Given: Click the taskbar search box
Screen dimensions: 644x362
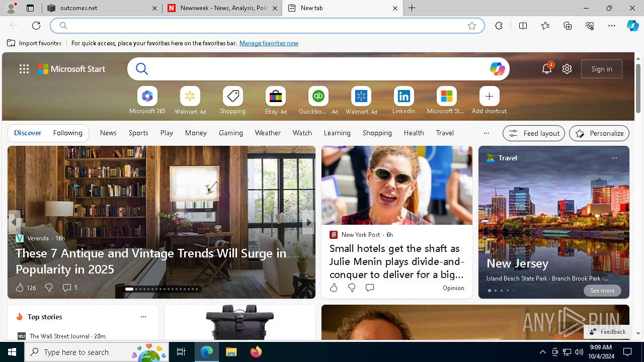Looking at the screenshot, I should pyautogui.click(x=97, y=352).
